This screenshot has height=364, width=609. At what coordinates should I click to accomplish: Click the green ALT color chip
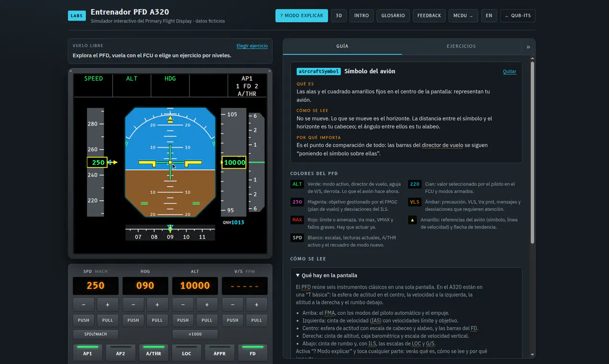pos(297,184)
